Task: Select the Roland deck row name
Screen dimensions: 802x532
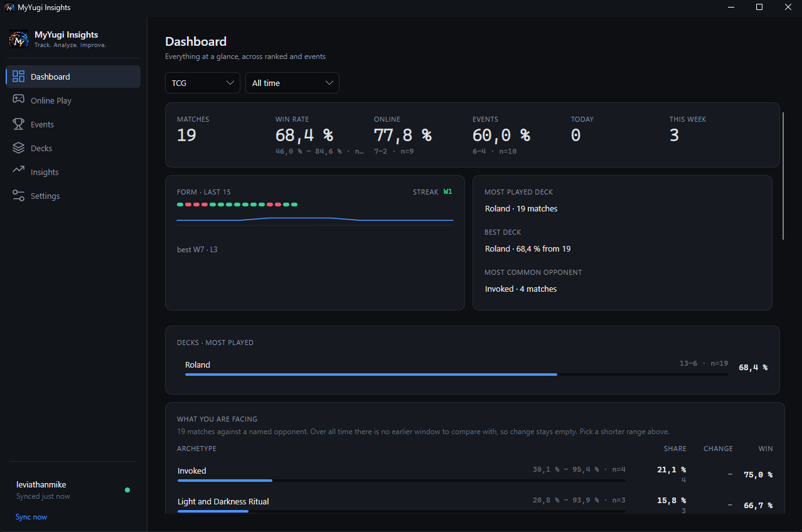Action: point(198,364)
